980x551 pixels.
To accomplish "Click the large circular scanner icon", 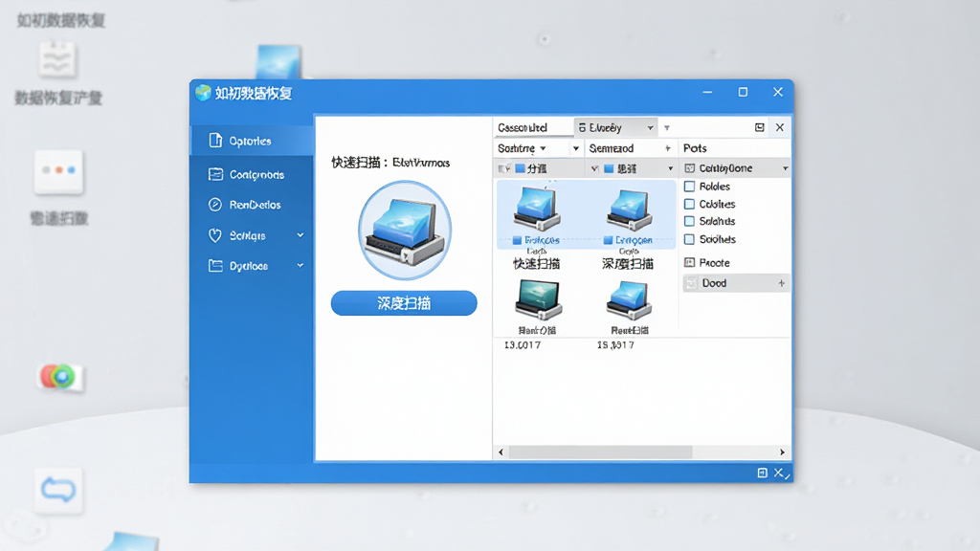I will [x=405, y=230].
